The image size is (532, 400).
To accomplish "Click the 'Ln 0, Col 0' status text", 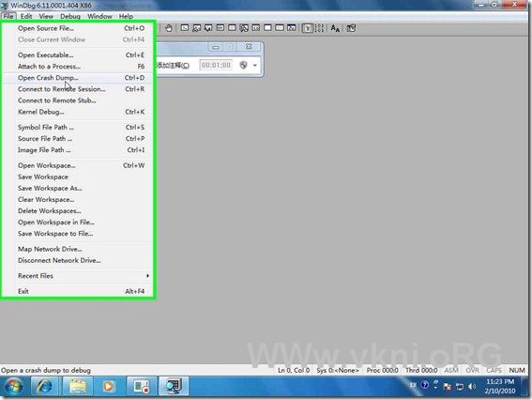I will [294, 370].
